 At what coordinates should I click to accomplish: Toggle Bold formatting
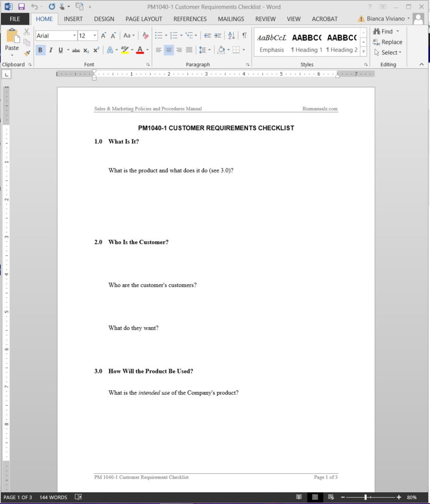[x=40, y=50]
